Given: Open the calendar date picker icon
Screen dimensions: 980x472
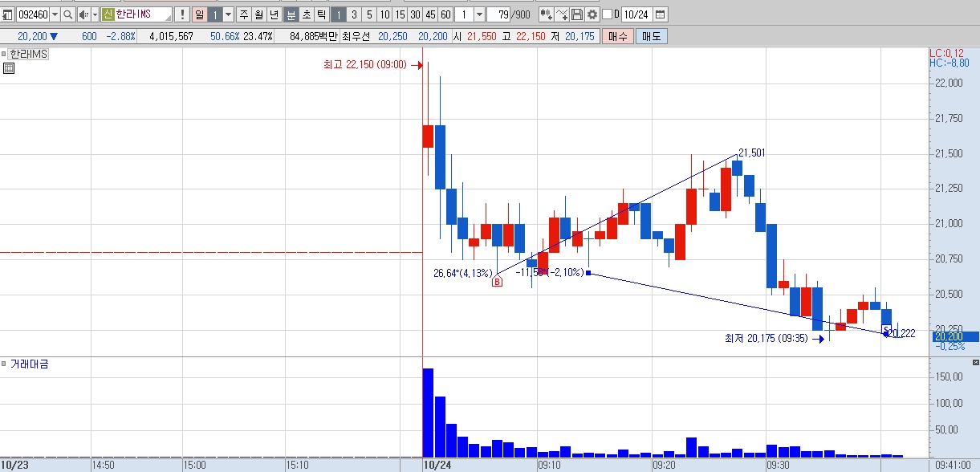Looking at the screenshot, I should [x=660, y=14].
